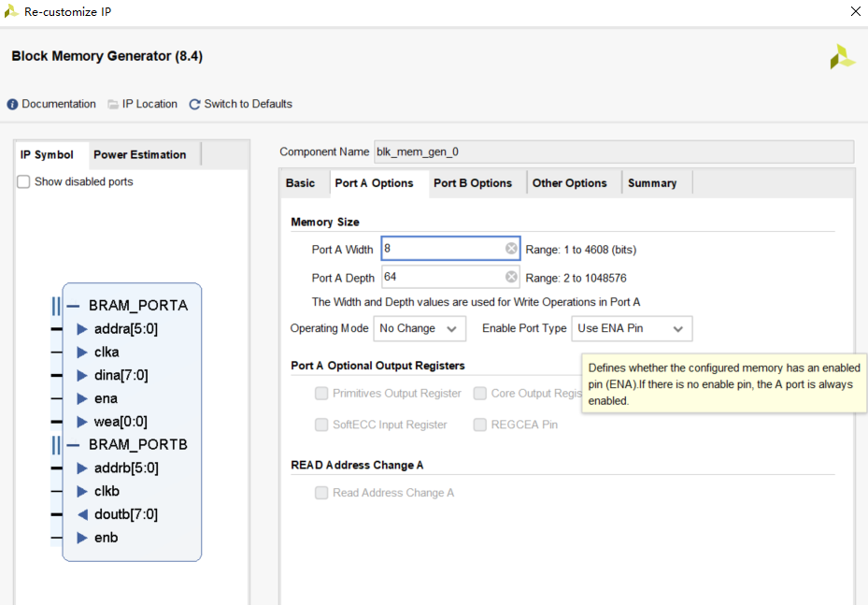Click the clkb port arrow
The image size is (868, 605).
tap(82, 492)
